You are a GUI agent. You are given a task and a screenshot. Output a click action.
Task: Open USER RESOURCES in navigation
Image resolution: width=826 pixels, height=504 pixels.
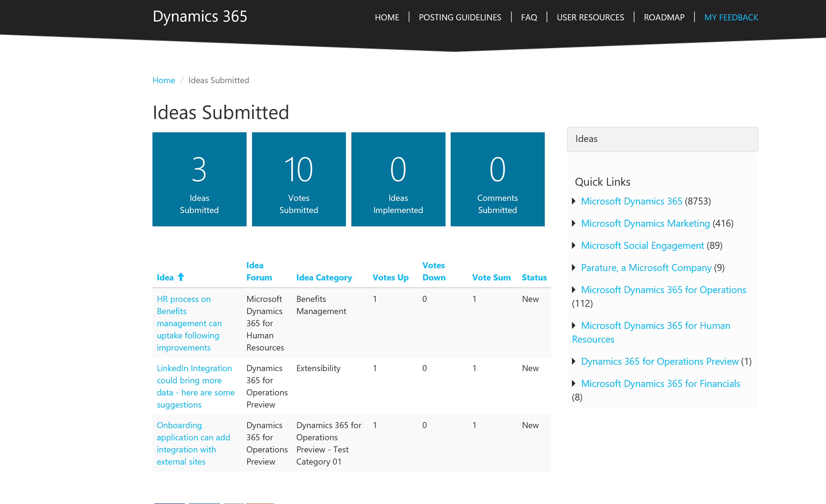590,17
